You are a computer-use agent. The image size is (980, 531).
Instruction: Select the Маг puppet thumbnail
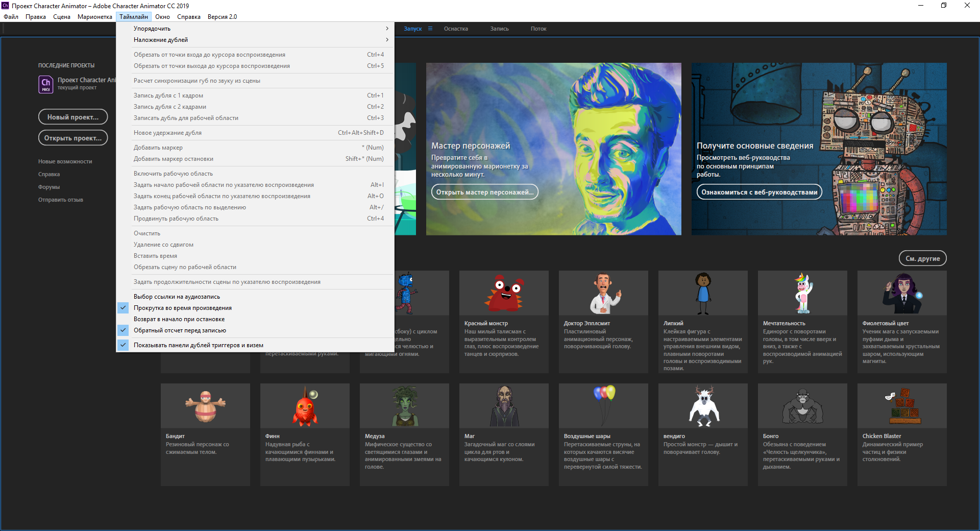[504, 406]
